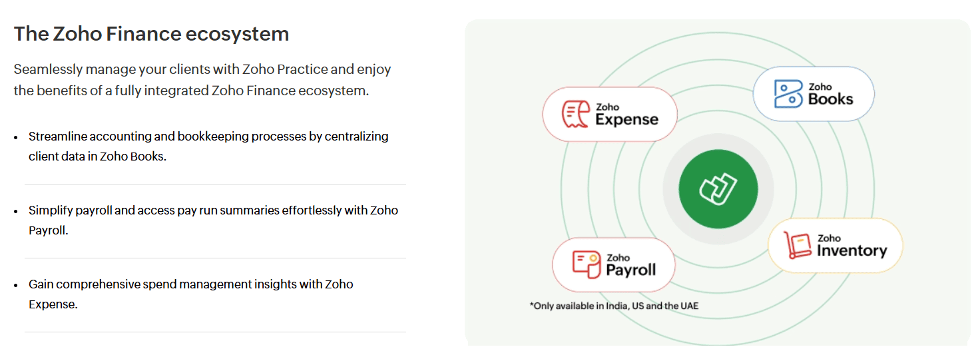The width and height of the screenshot is (980, 355).
Task: Select the Zoho Books badge
Action: [814, 94]
